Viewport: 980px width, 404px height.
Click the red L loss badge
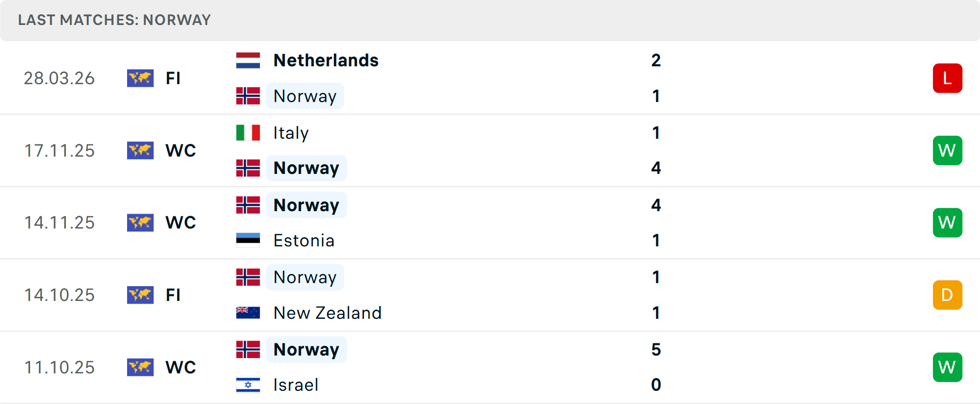pyautogui.click(x=947, y=78)
